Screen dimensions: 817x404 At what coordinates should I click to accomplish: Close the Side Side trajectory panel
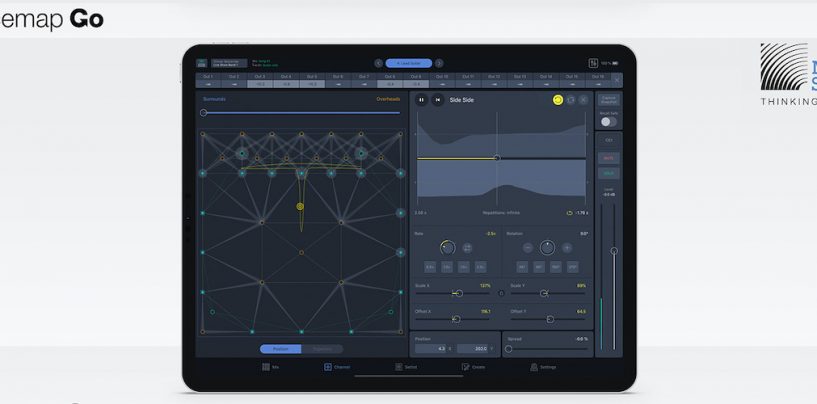click(584, 100)
